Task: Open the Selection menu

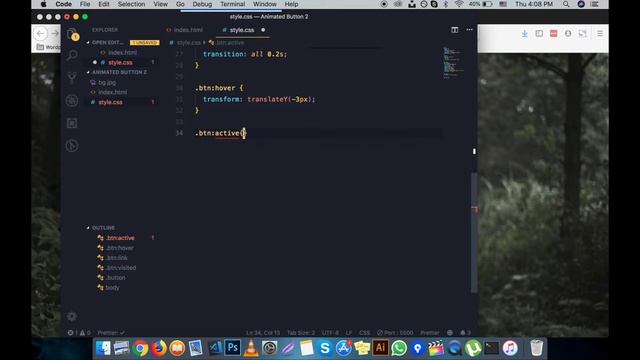Action: click(x=131, y=4)
